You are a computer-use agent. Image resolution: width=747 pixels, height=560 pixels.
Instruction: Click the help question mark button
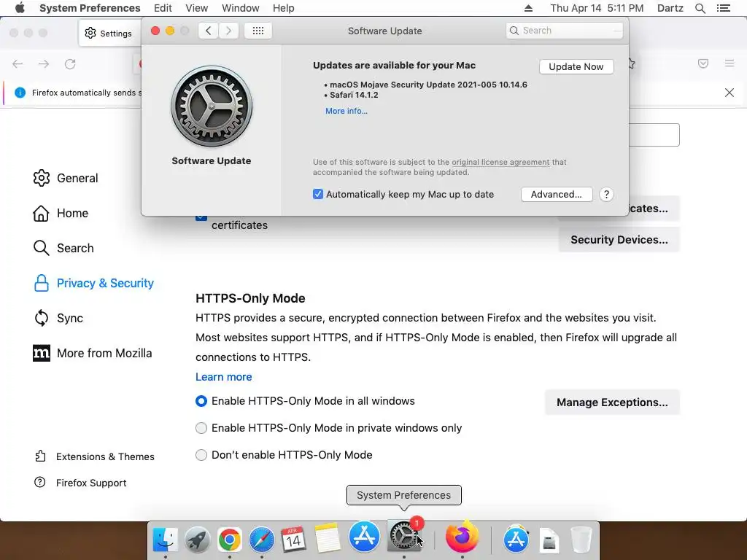tap(606, 194)
